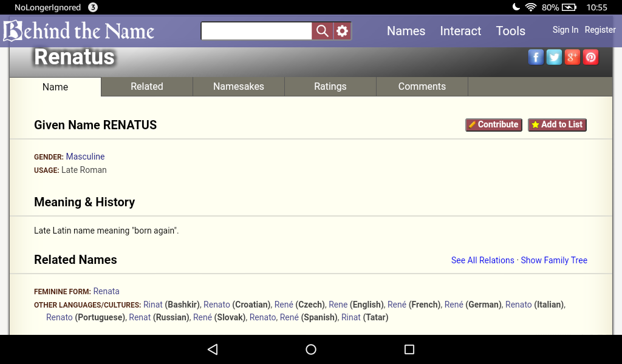Click the magnifying glass search icon
Viewport: 622px width, 364px height.
click(323, 31)
